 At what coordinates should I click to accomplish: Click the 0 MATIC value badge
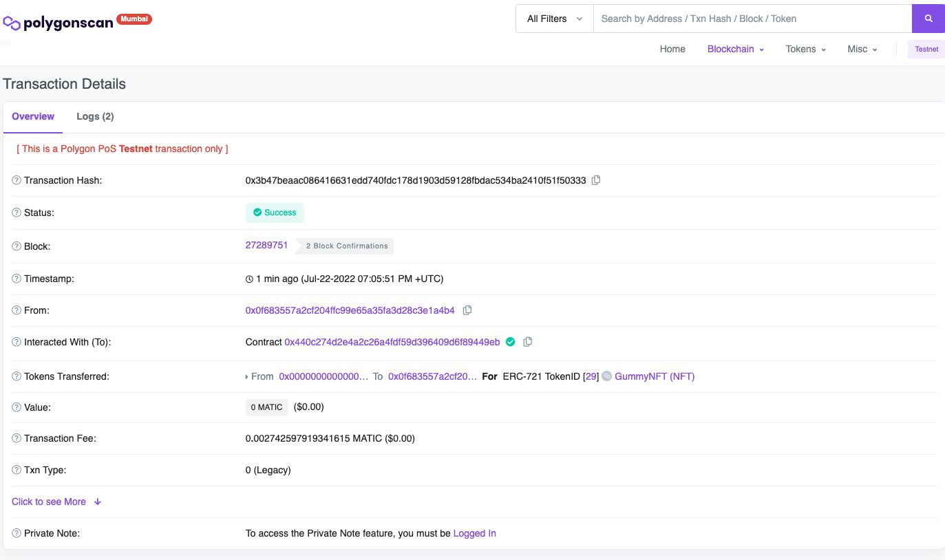click(267, 407)
